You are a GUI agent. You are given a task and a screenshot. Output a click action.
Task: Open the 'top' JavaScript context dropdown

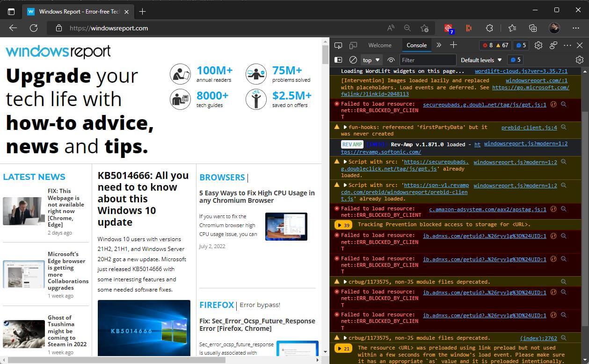coord(372,60)
